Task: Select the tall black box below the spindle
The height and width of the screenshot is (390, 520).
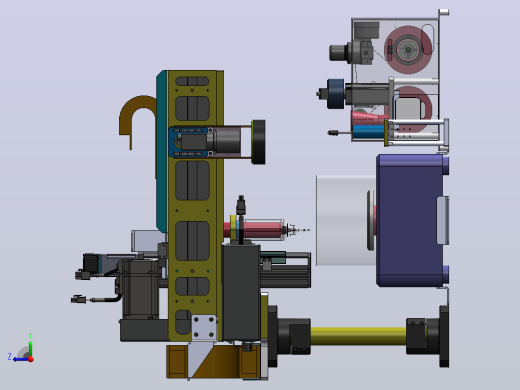Action: pos(241,292)
